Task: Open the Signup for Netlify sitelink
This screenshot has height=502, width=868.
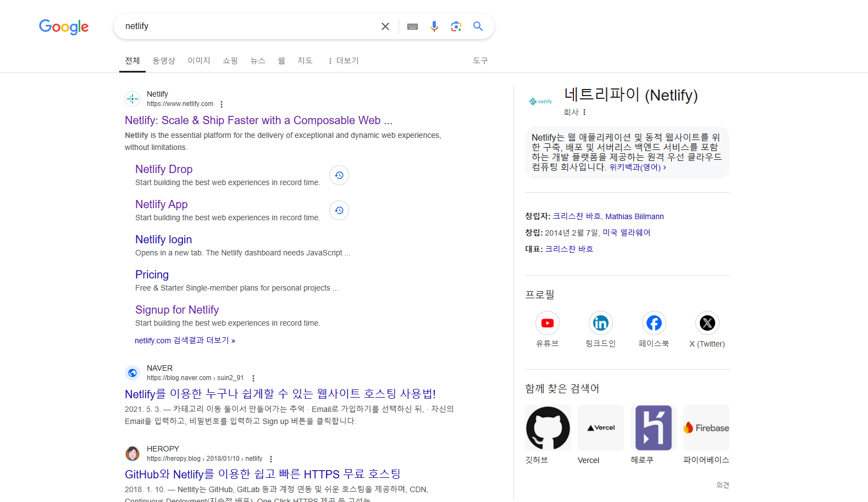Action: coord(177,310)
